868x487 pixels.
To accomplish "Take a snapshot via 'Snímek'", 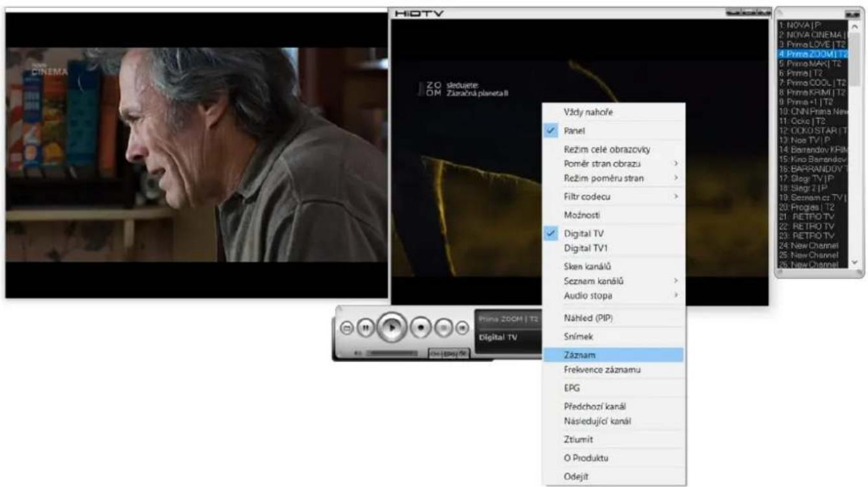I will pos(613,337).
